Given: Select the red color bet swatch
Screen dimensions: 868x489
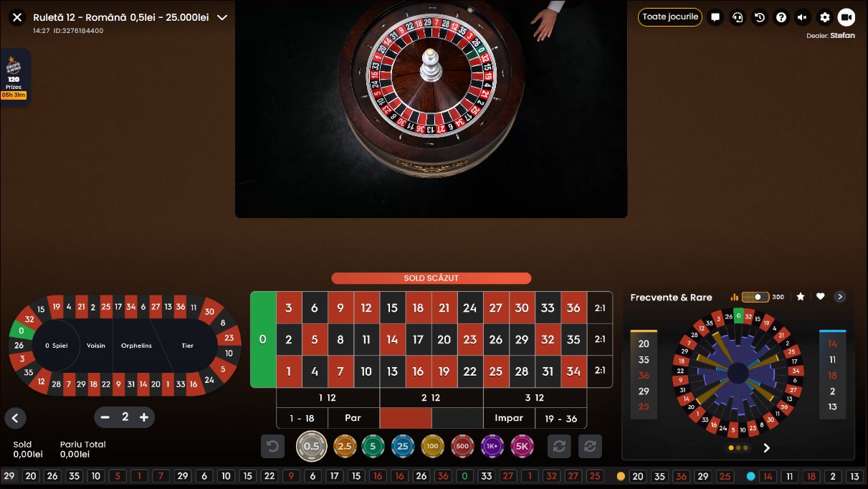Looking at the screenshot, I should 406,418.
